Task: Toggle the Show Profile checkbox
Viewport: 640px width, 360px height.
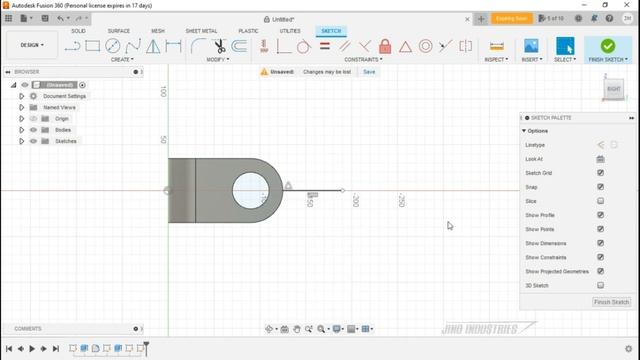Action: pos(600,215)
